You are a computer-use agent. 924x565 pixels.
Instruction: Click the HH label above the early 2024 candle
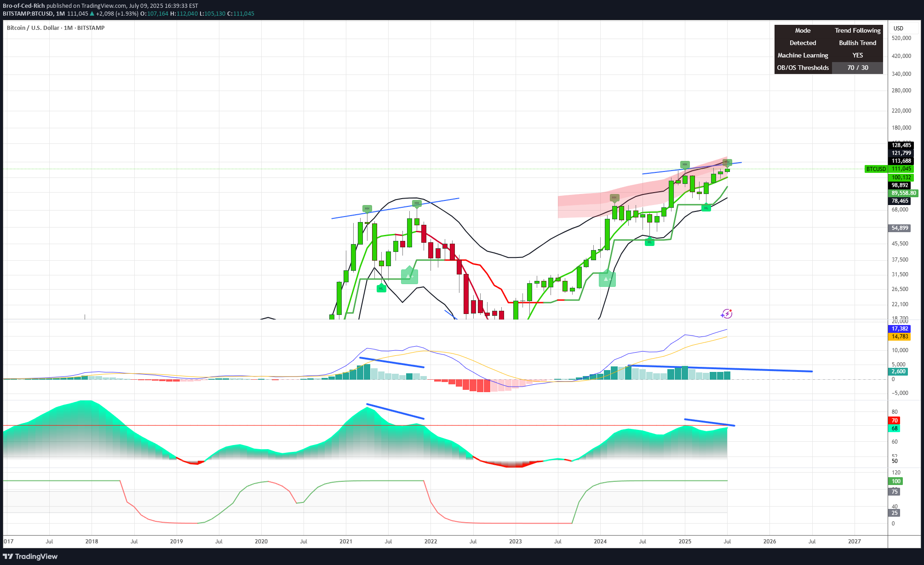(614, 198)
